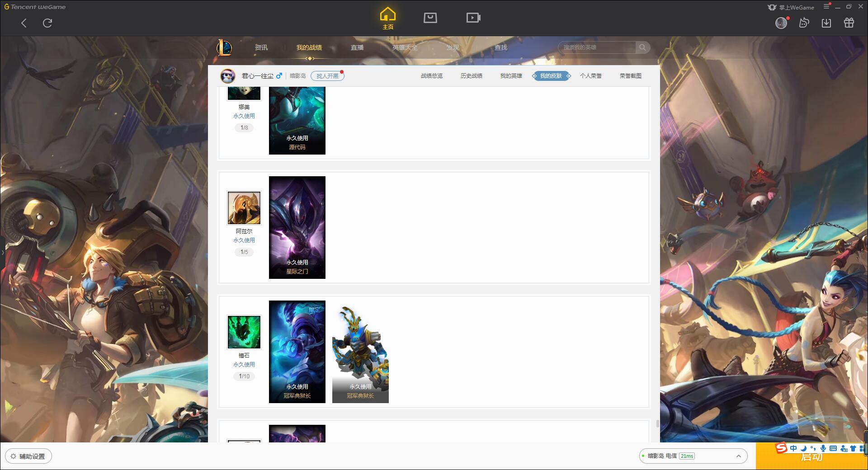Click the male gender symbol icon
868x470 pixels.
coord(279,76)
